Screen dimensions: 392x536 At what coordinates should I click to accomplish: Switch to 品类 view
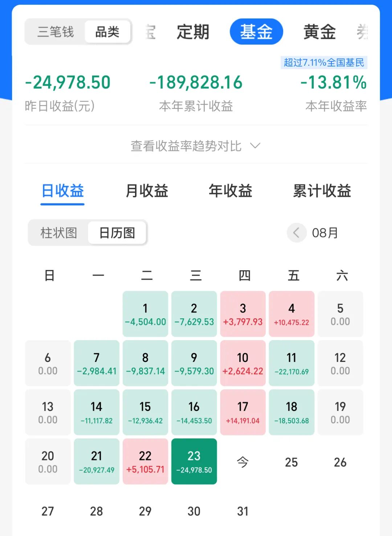click(107, 32)
